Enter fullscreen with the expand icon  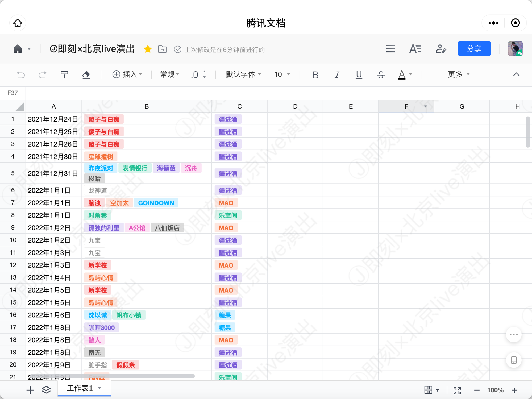pos(457,390)
